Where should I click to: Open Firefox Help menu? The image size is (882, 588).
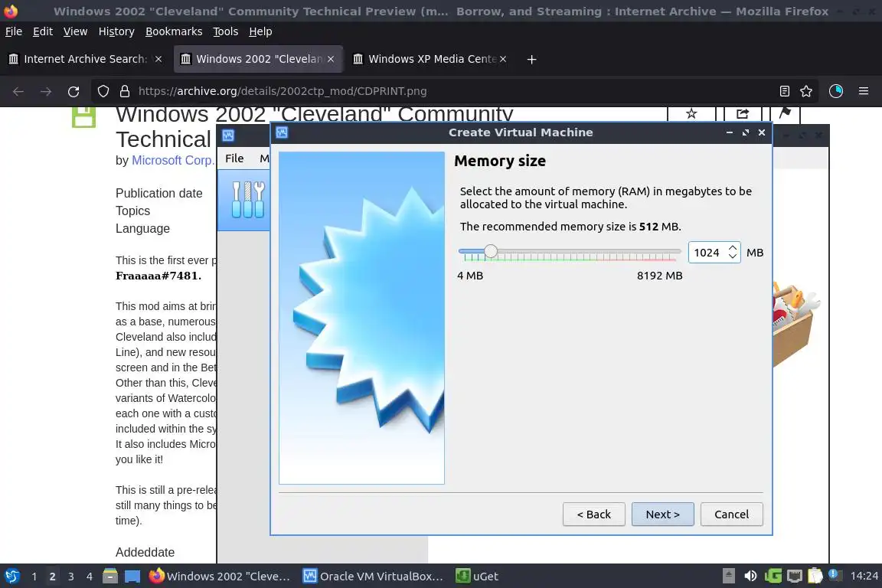coord(260,31)
